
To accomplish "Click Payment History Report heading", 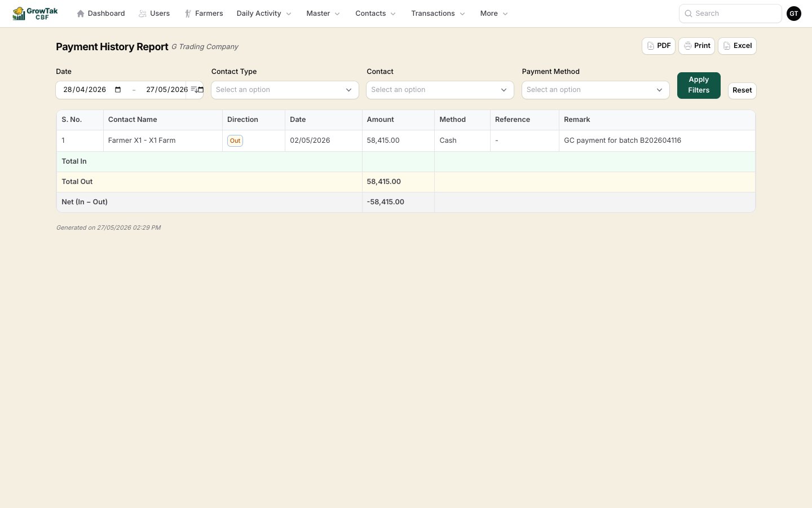I will tap(112, 47).
